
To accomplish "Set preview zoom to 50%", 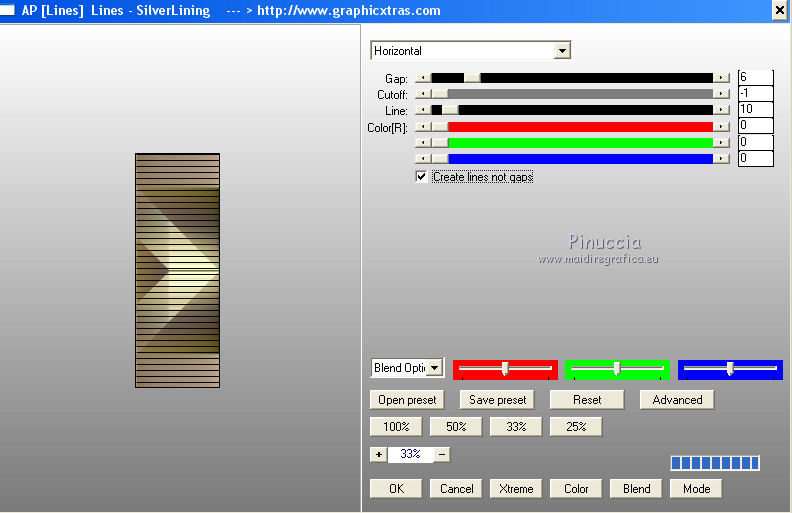I will click(456, 427).
